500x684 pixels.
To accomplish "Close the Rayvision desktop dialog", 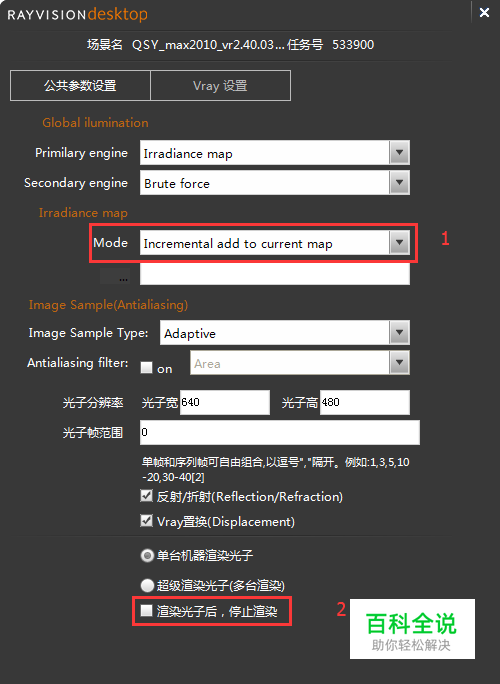I will [x=484, y=13].
